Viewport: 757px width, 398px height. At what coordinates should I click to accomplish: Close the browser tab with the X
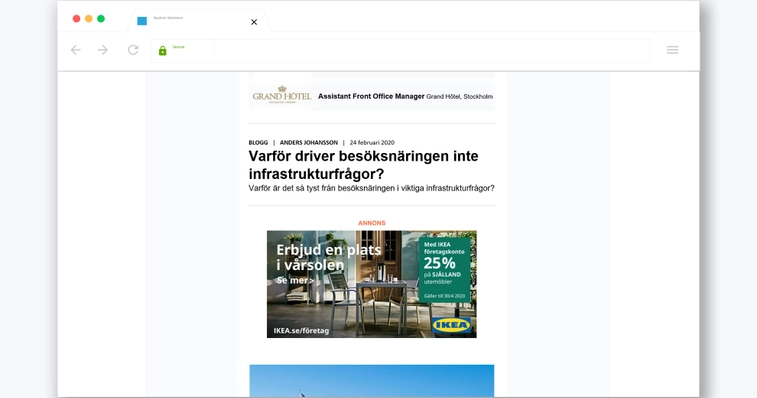254,22
